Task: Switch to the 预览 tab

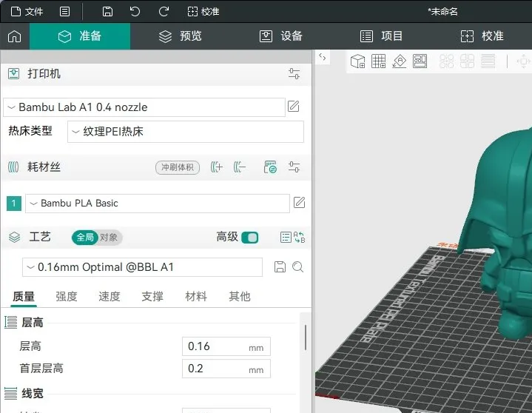Action: click(181, 36)
